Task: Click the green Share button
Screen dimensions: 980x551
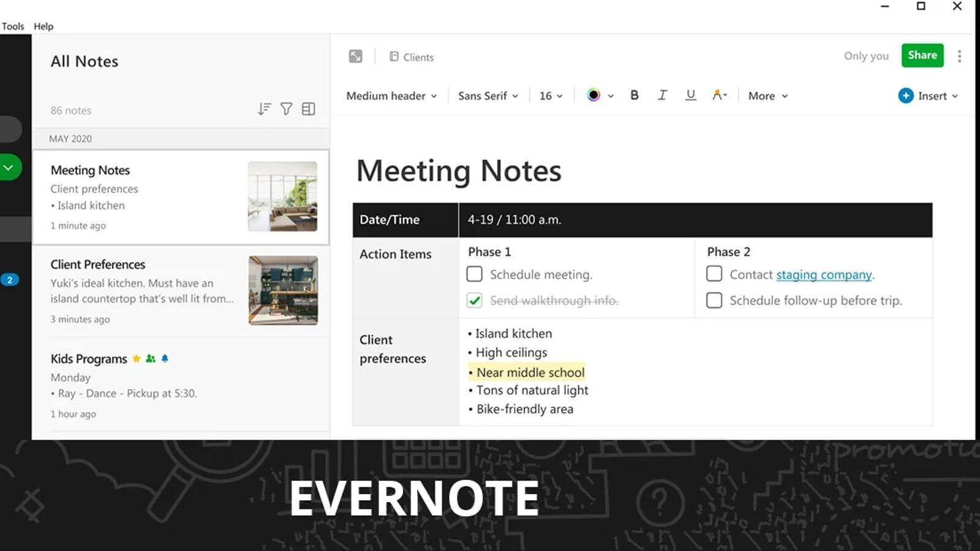Action: pyautogui.click(x=922, y=55)
